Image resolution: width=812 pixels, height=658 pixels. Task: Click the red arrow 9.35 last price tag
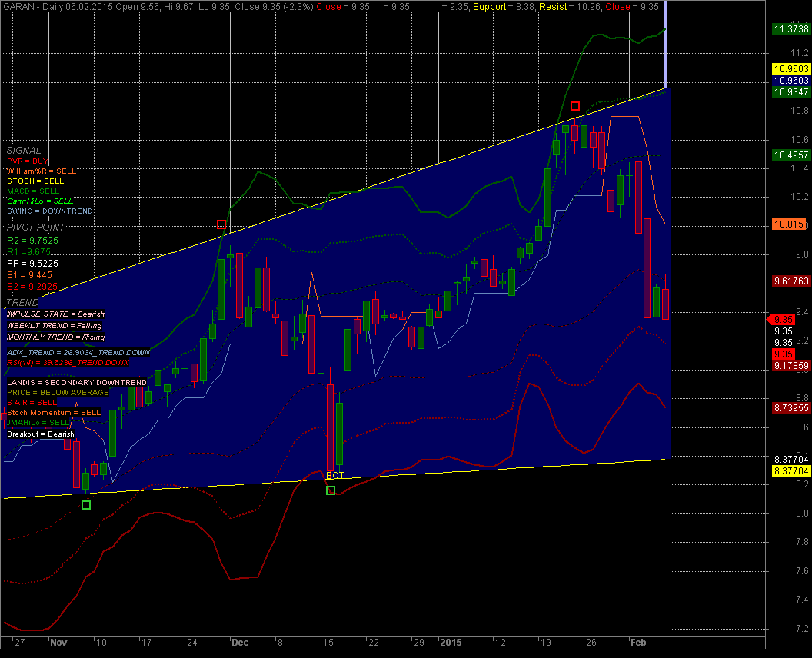coord(783,319)
